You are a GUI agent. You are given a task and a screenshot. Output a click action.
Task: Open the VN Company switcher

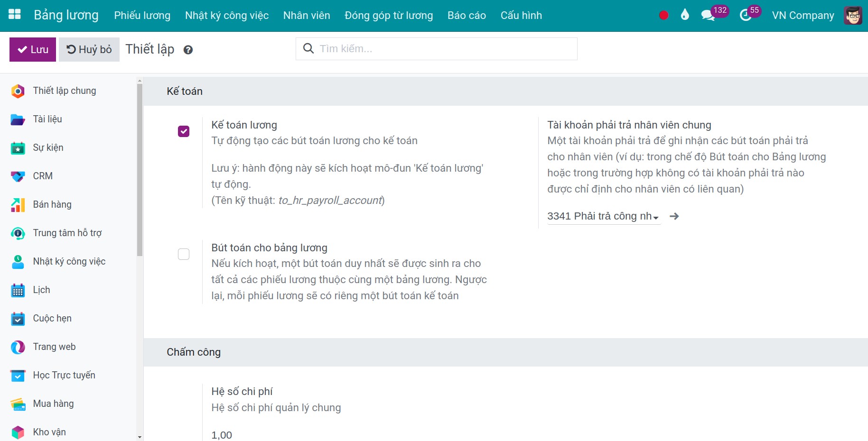(803, 15)
